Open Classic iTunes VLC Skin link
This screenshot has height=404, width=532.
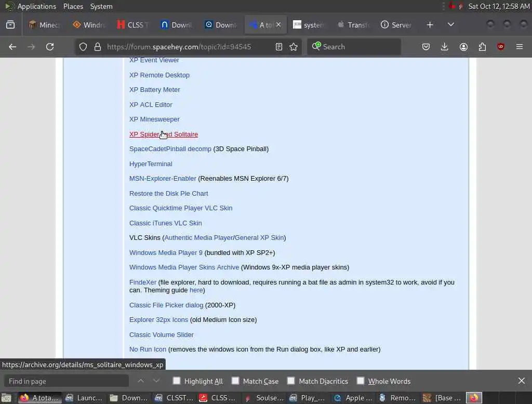tap(166, 223)
